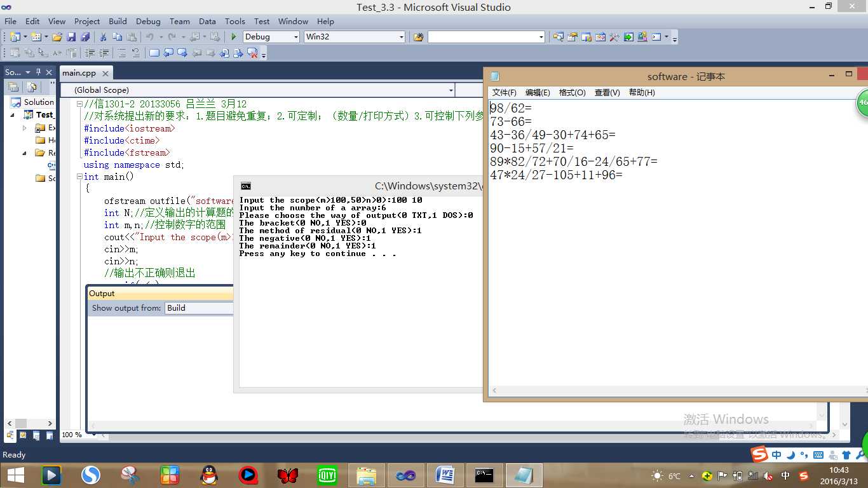Go to the next bookmark icon

point(182,53)
